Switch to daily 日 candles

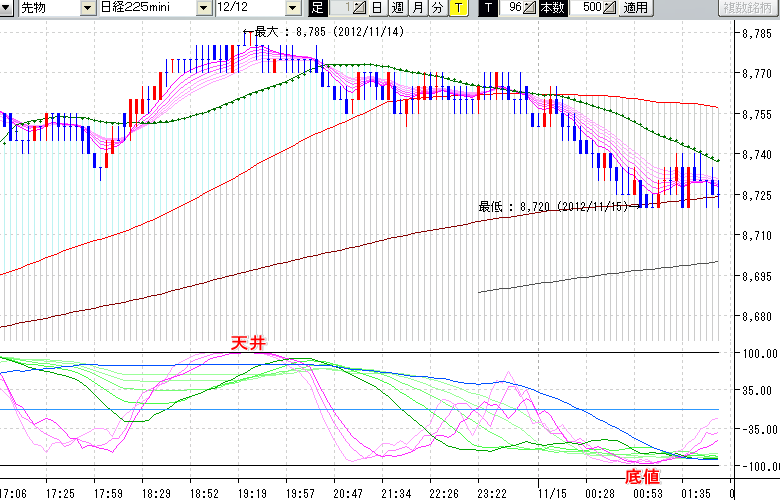coord(376,9)
